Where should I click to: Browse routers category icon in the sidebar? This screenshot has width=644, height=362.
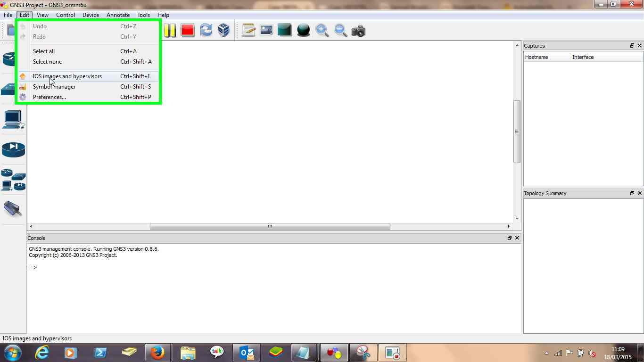(x=8, y=59)
